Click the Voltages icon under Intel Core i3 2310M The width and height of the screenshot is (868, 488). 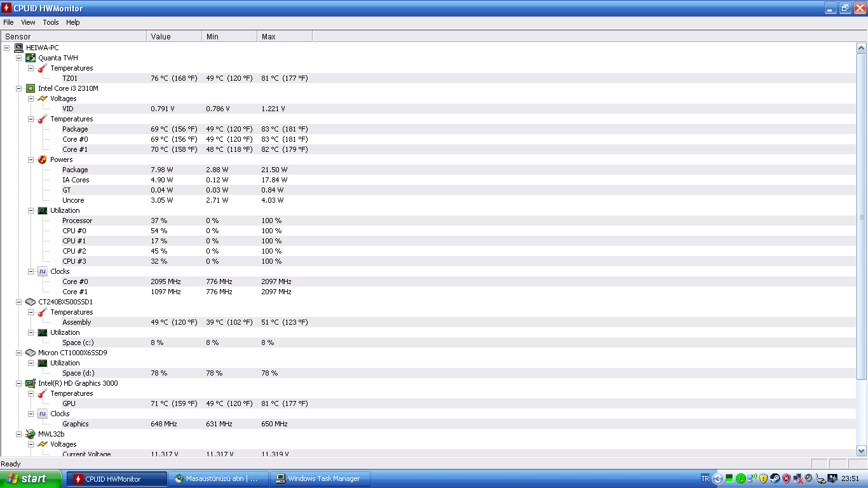click(x=43, y=98)
